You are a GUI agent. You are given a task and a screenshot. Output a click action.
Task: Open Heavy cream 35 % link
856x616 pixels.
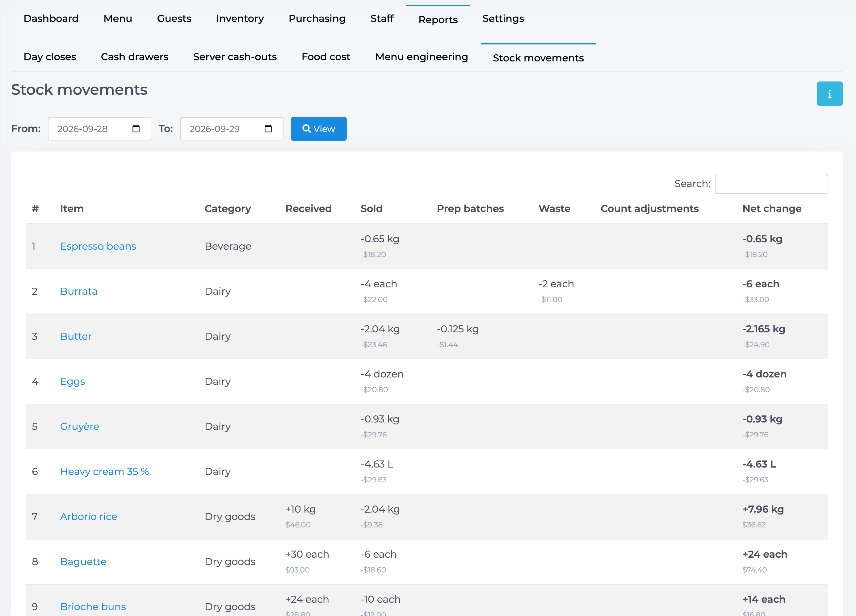[104, 471]
